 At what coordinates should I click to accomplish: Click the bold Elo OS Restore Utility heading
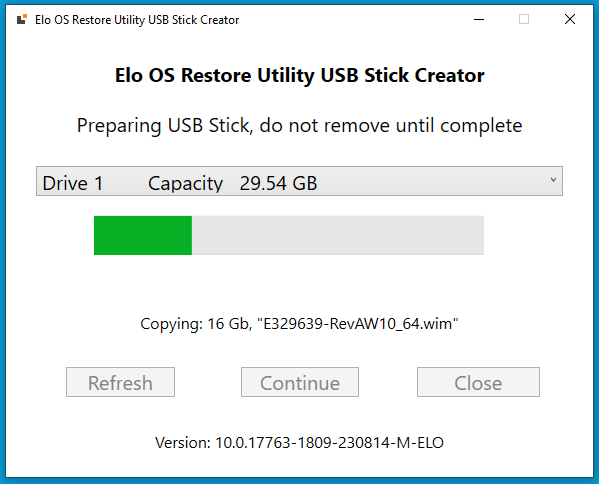(x=300, y=75)
